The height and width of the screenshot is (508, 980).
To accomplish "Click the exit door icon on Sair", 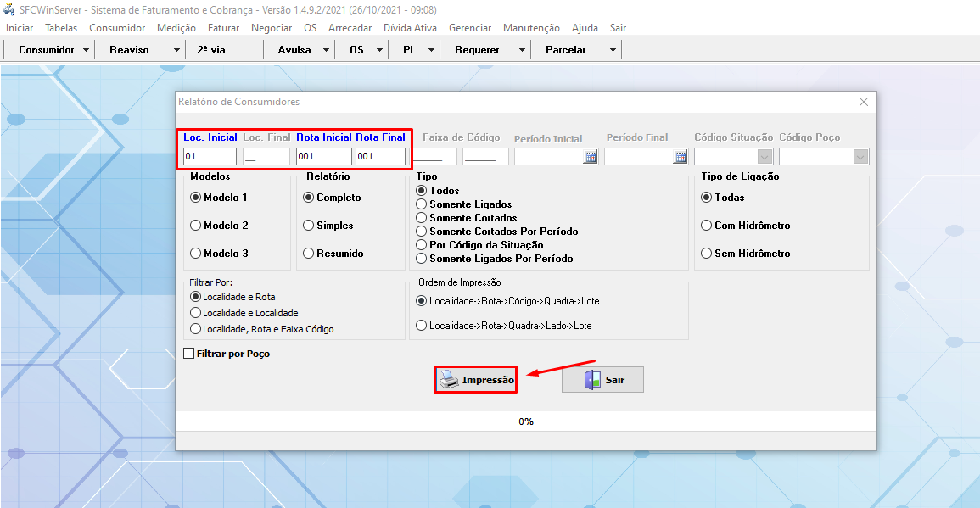I will point(591,380).
